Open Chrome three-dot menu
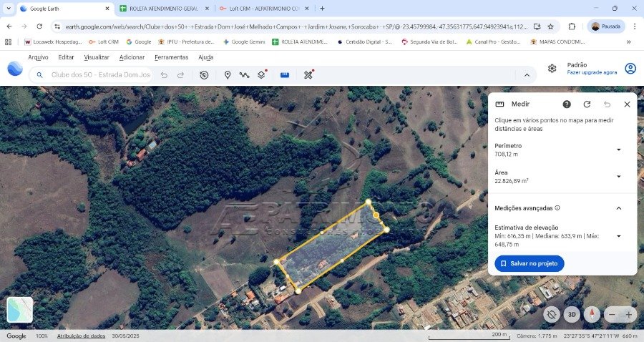This screenshot has width=644, height=342. [x=635, y=26]
